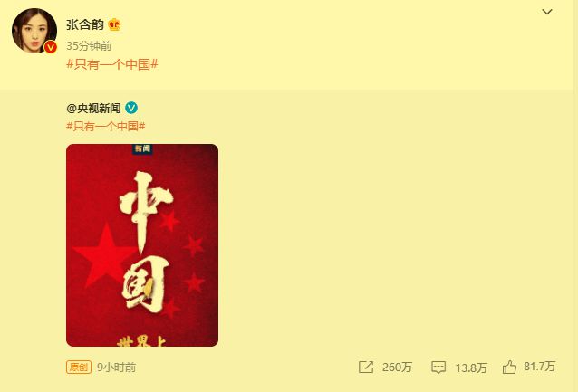Open 张含韵's profile avatar photo
578x392 pixels.
pyautogui.click(x=34, y=31)
